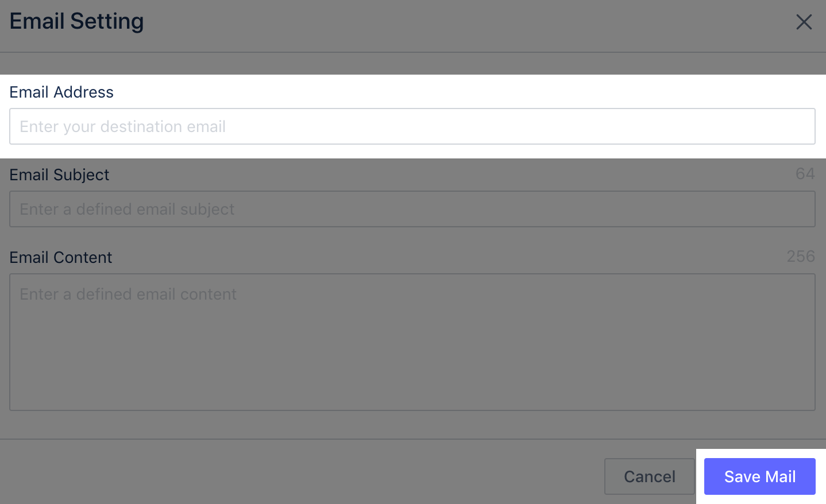Dismiss dialog using the X icon

pyautogui.click(x=804, y=22)
